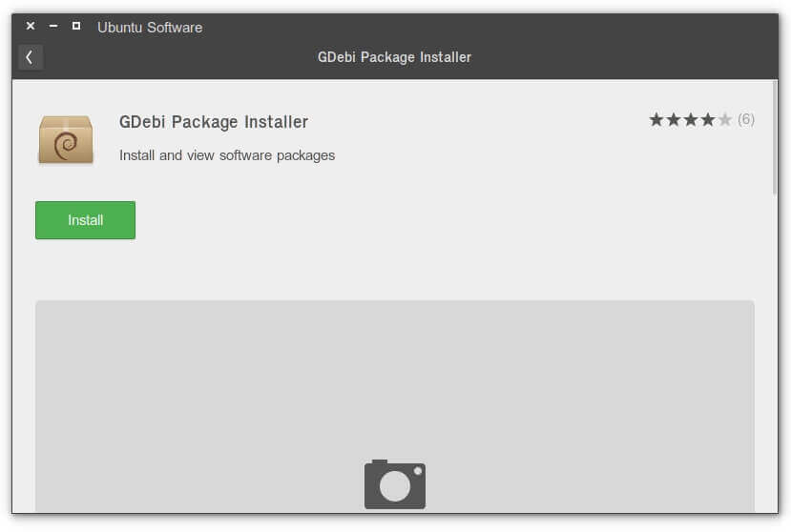Go back using the header chevron button
The image size is (791, 532).
(x=30, y=57)
